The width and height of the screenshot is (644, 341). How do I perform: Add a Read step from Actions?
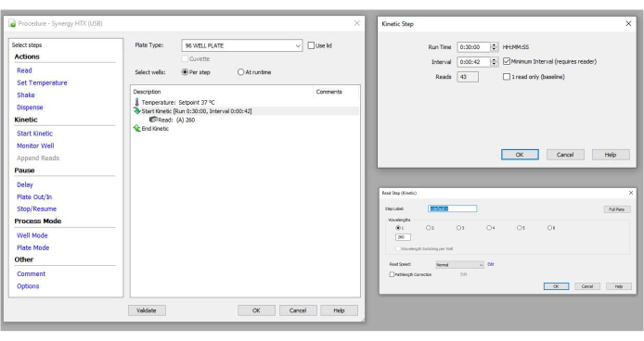(x=24, y=70)
